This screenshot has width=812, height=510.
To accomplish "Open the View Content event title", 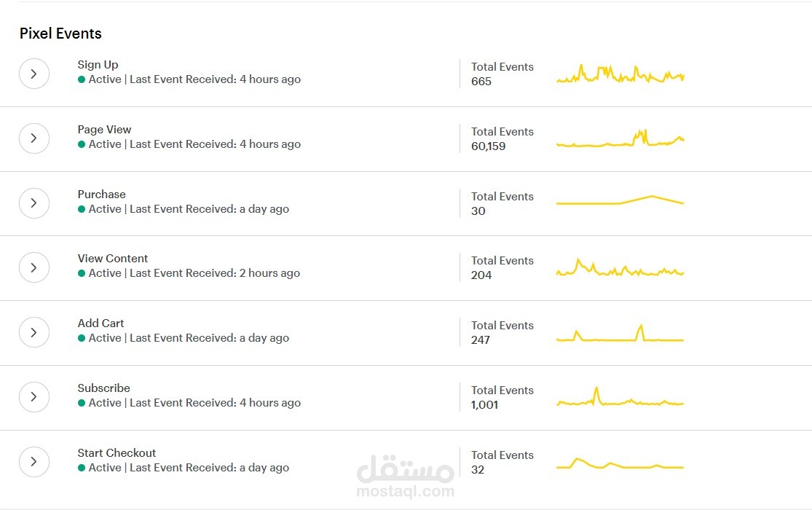I will tap(112, 259).
